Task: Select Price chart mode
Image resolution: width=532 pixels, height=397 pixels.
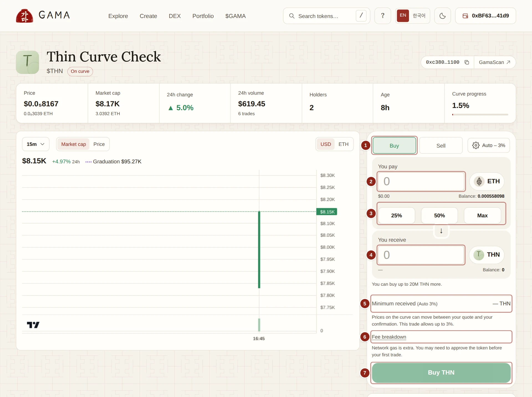Action: (x=99, y=144)
